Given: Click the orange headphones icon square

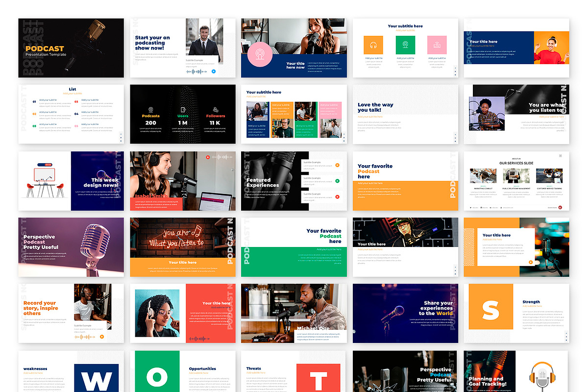Looking at the screenshot, I should (373, 45).
